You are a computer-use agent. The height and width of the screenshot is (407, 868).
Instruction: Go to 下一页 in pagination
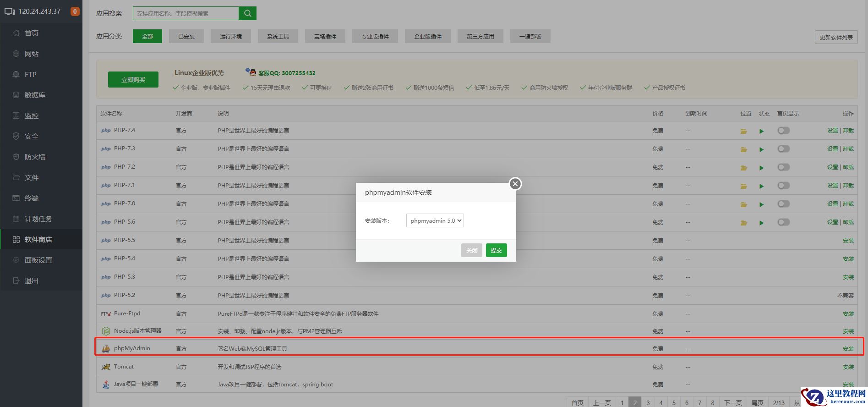(733, 402)
